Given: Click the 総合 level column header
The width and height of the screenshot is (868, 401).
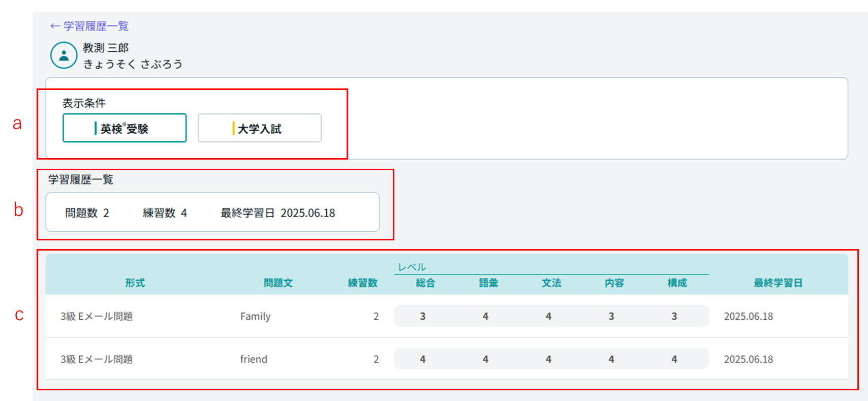Looking at the screenshot, I should pos(425,283).
